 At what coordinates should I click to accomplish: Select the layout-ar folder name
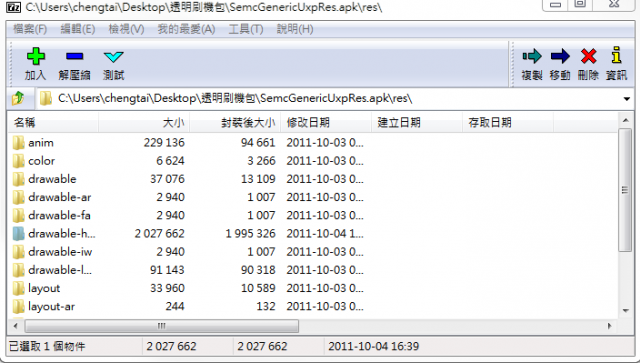51,306
